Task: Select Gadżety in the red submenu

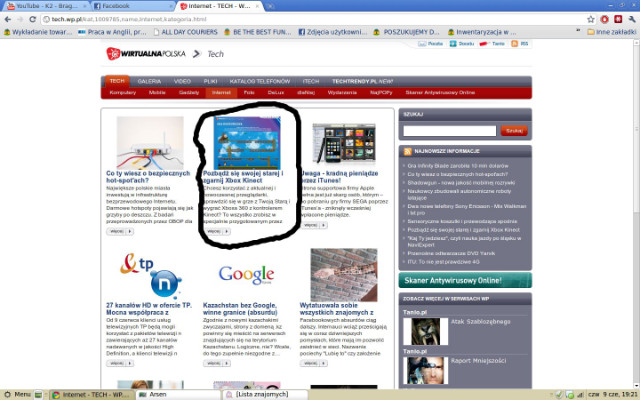Action: (189, 93)
